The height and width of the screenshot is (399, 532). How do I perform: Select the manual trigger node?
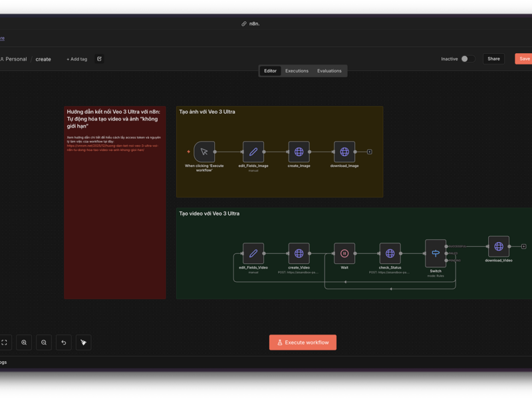204,152
